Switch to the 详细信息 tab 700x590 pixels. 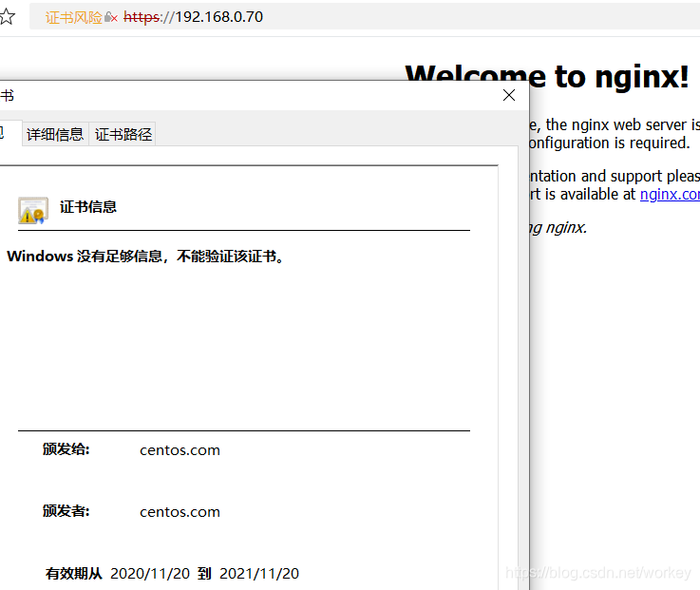point(55,134)
